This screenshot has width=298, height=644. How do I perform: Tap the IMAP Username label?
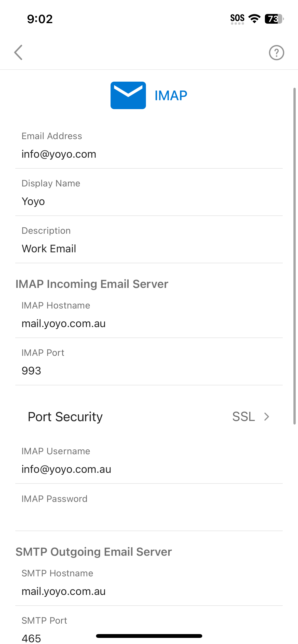click(x=56, y=451)
